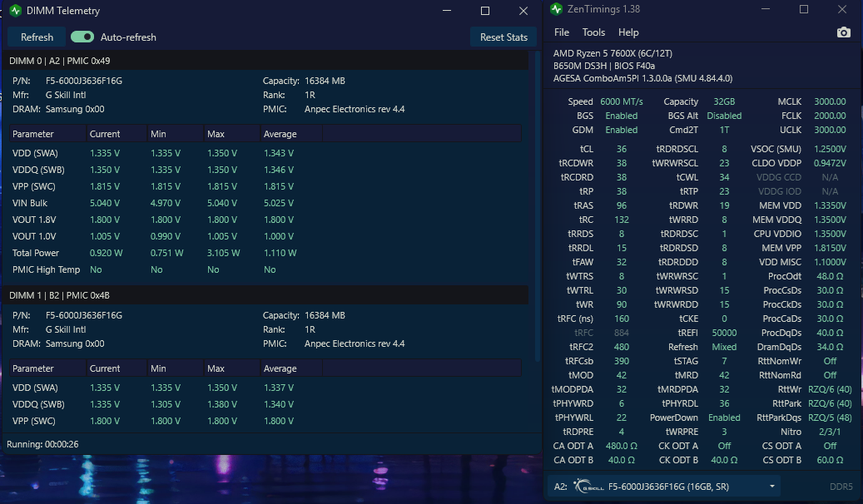Close the DIMM Telemetry window
863x504 pixels.
pos(523,11)
